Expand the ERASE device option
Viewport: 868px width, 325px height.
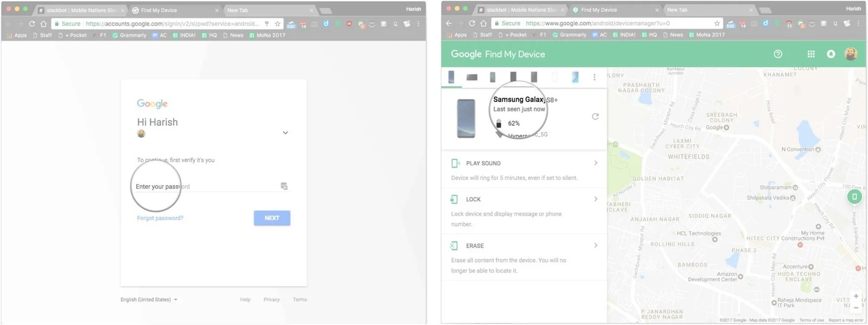click(x=524, y=246)
